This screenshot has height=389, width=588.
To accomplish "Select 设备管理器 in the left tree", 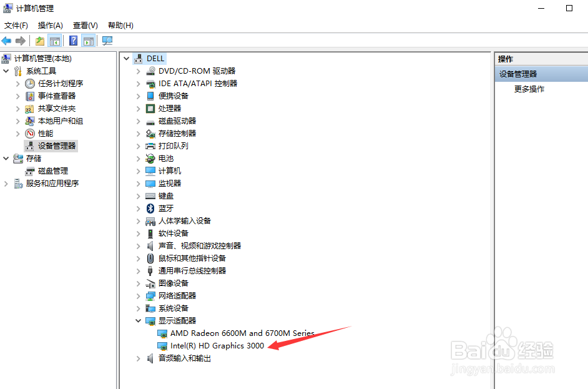I will coord(57,146).
